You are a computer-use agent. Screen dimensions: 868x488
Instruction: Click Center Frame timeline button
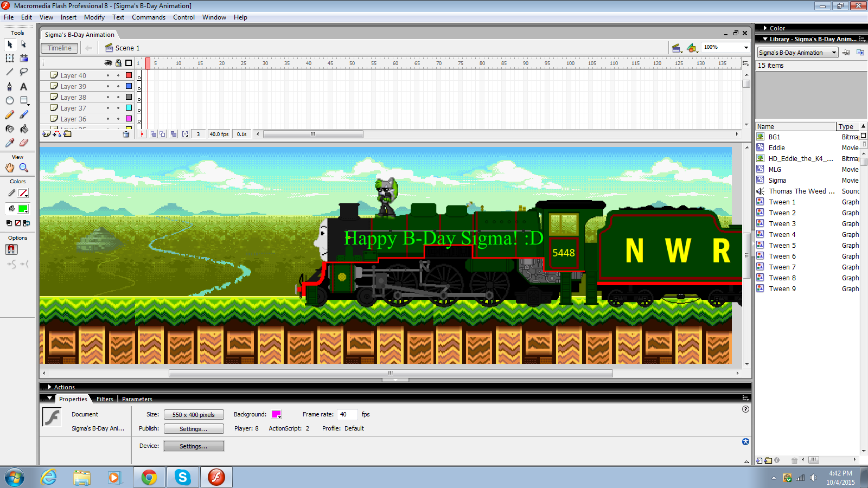(x=142, y=134)
